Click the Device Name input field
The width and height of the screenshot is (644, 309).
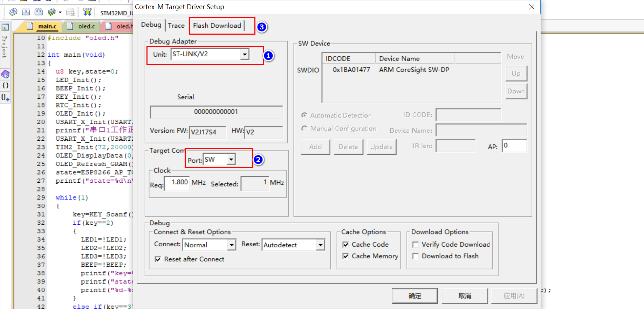(x=481, y=130)
